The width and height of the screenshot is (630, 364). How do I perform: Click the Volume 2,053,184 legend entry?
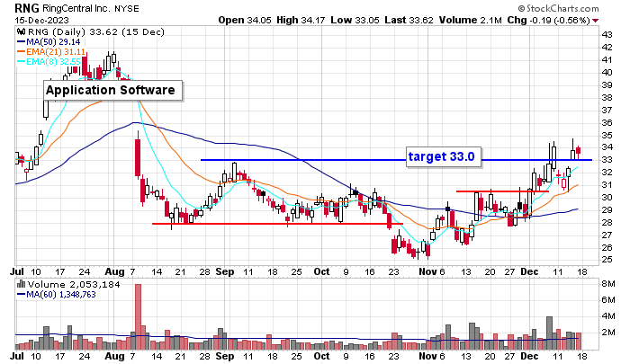pyautogui.click(x=74, y=285)
